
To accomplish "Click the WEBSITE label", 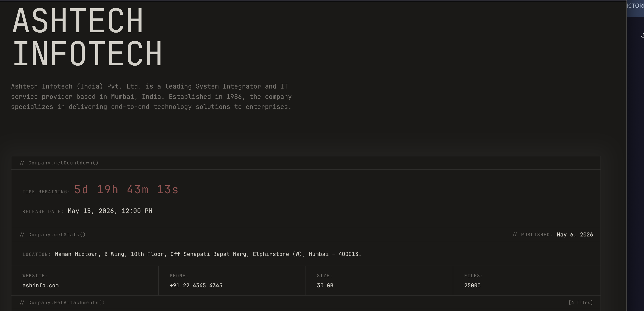I will pyautogui.click(x=35, y=276).
